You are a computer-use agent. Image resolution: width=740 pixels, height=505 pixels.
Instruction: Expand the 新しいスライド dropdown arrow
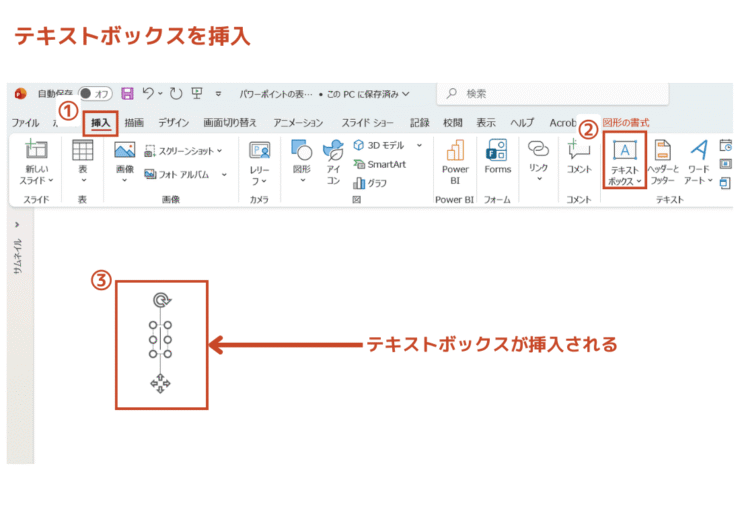click(x=51, y=180)
